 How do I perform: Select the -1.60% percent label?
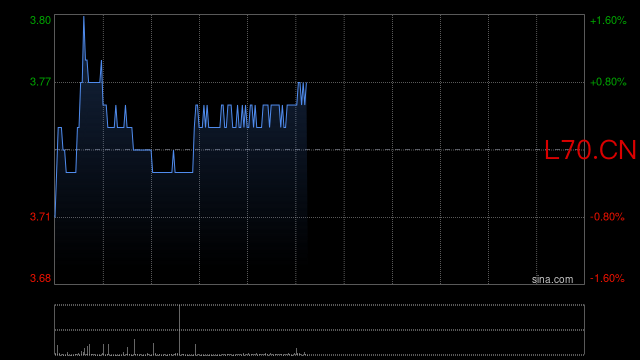(x=607, y=278)
